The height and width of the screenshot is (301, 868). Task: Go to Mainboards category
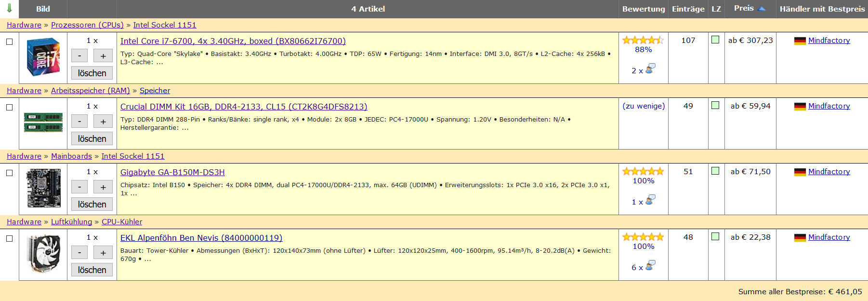coord(71,156)
